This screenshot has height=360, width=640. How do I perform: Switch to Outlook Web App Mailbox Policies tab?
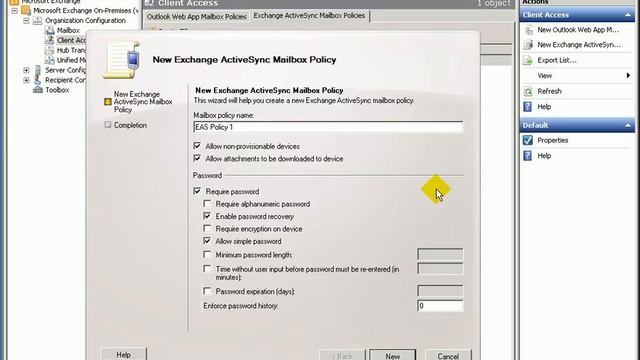click(197, 17)
